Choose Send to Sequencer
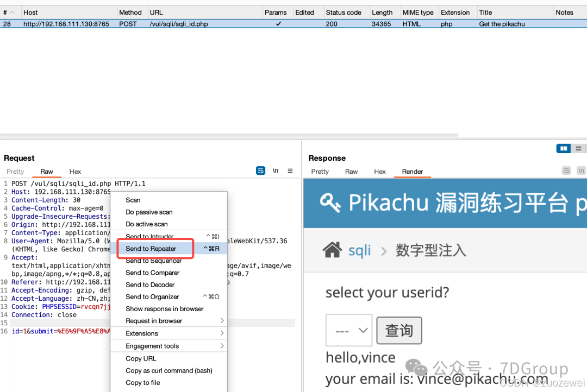This screenshot has height=392, width=587. [169, 261]
